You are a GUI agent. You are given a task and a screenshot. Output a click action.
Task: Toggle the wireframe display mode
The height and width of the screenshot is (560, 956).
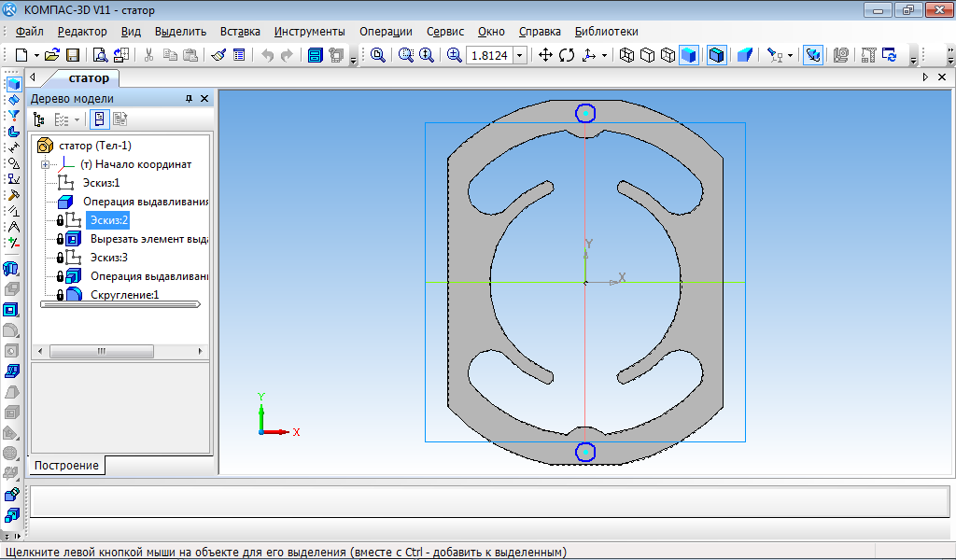click(626, 55)
